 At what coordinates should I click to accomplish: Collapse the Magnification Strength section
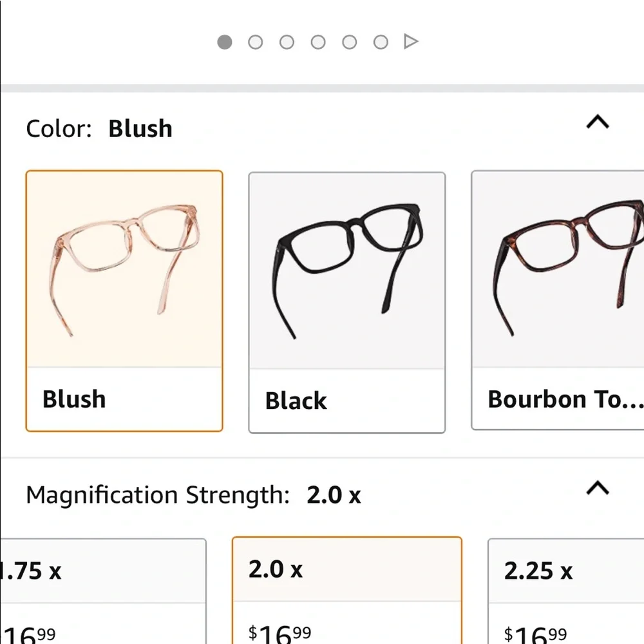click(598, 488)
